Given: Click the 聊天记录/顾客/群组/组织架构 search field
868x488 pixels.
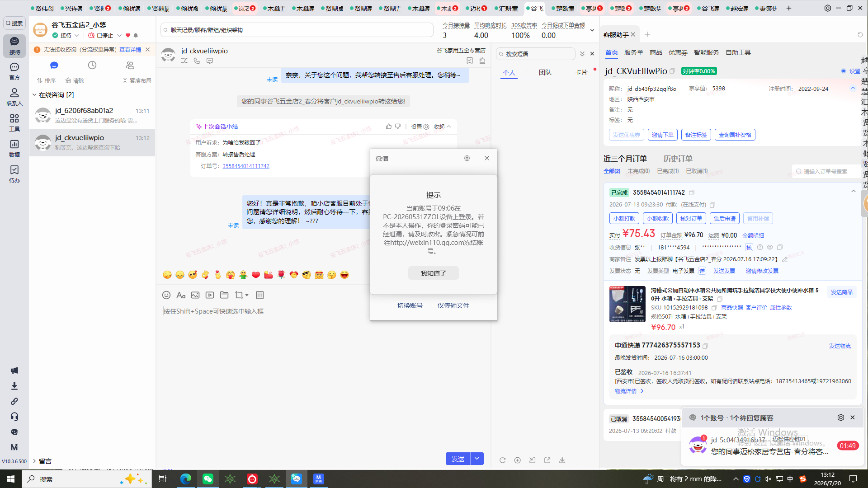Looking at the screenshot, I should point(297,30).
